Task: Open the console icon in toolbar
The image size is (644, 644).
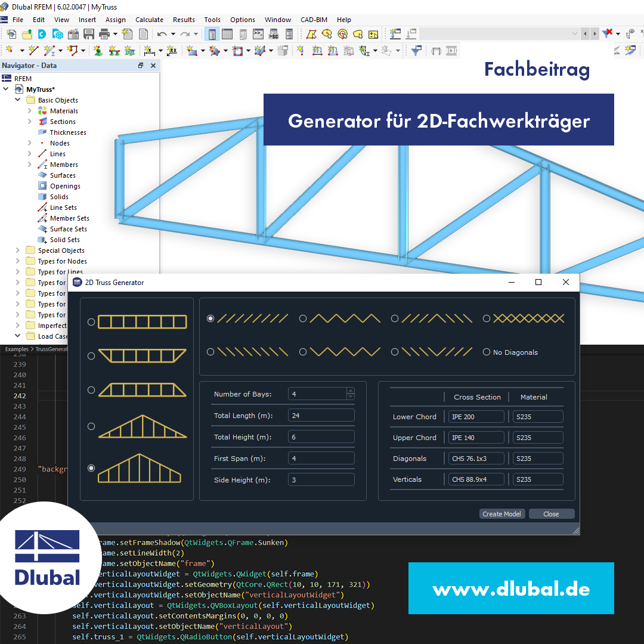Action: tap(258, 34)
